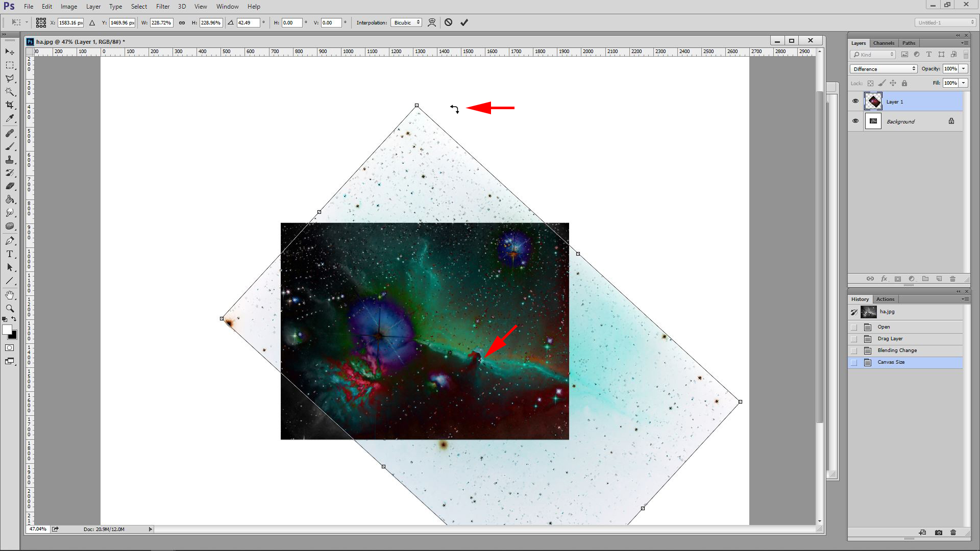Open the Interpolation Bicubic dropdown
The width and height of the screenshot is (980, 551).
tap(406, 22)
